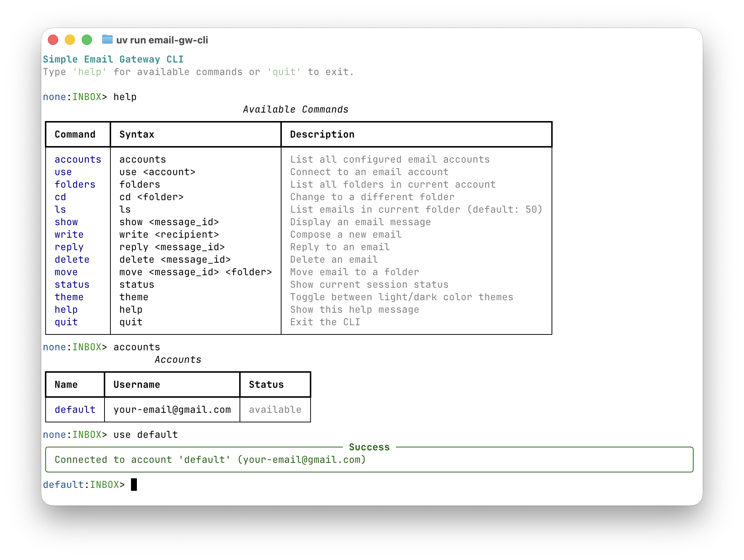
Task: Click 'help' in the Command column
Action: pyautogui.click(x=66, y=309)
